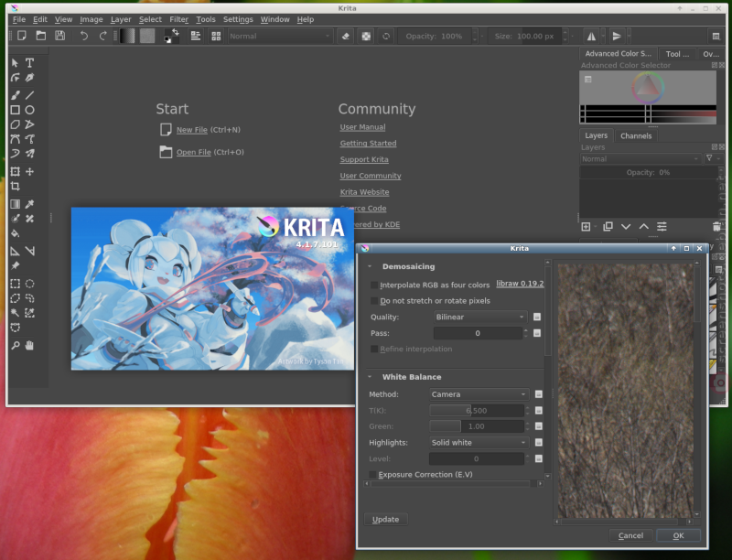The height and width of the screenshot is (560, 732).
Task: Select the Line tool
Action: [29, 95]
